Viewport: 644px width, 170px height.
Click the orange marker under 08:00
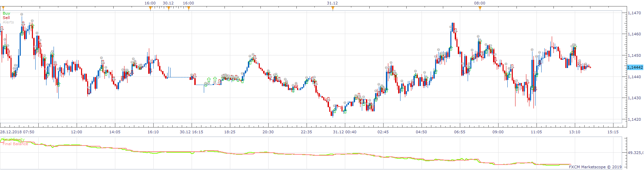click(x=480, y=8)
